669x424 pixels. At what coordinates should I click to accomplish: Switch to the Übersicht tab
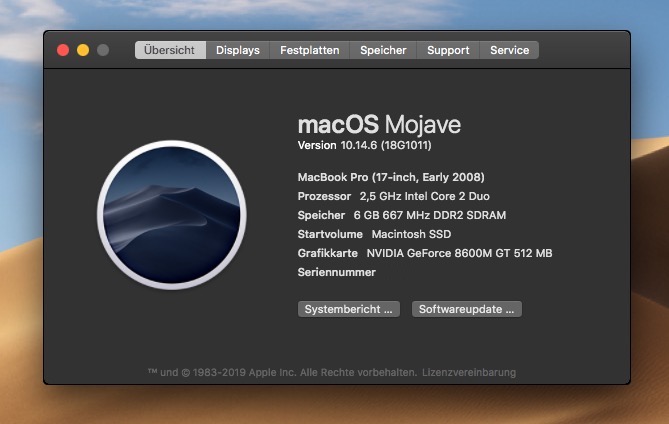pyautogui.click(x=170, y=50)
